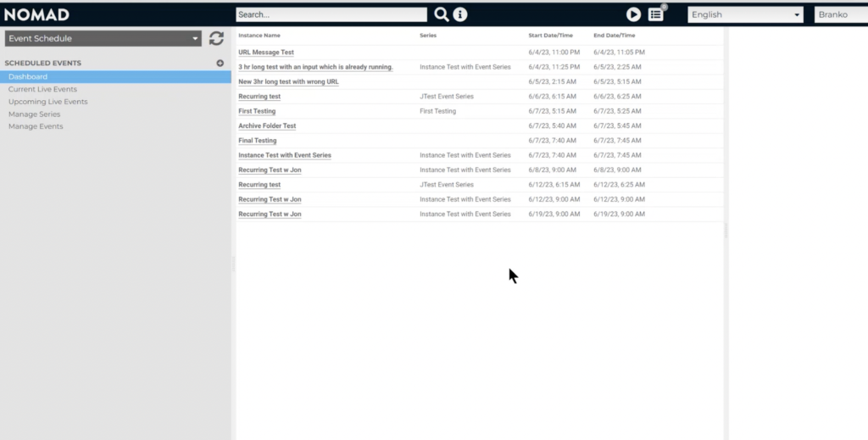The width and height of the screenshot is (868, 440).
Task: Sort by Series column header
Action: pyautogui.click(x=428, y=36)
